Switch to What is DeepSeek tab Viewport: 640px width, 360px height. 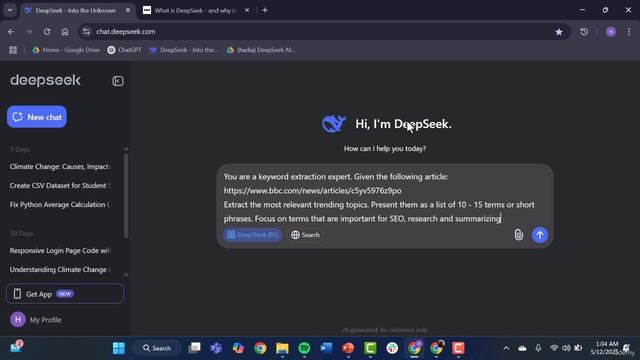(195, 11)
